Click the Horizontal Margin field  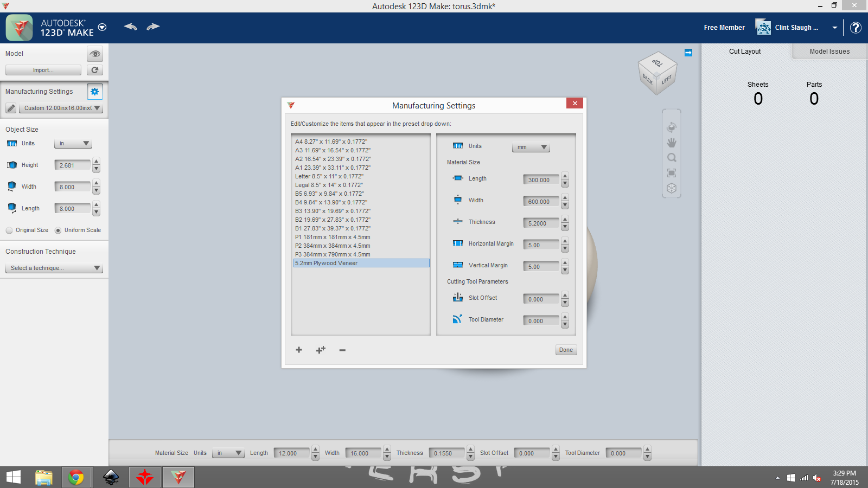(x=541, y=245)
